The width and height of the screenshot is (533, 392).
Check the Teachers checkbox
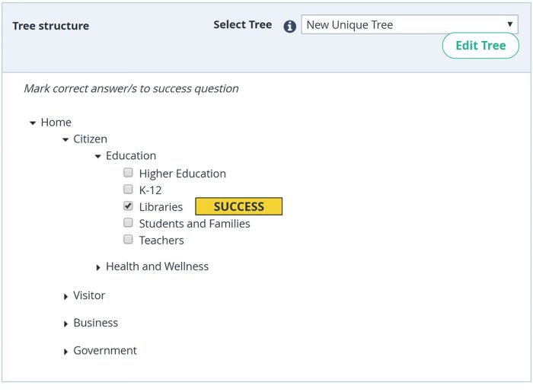click(x=128, y=239)
